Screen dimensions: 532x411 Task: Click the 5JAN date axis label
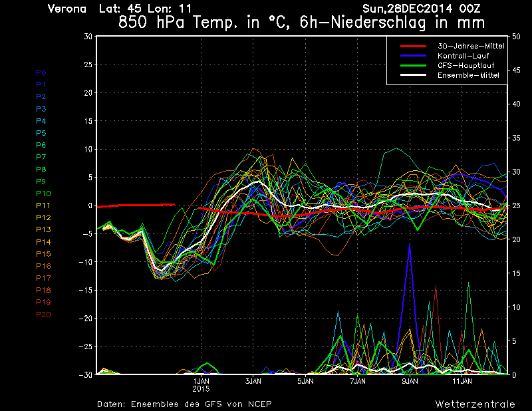[305, 381]
